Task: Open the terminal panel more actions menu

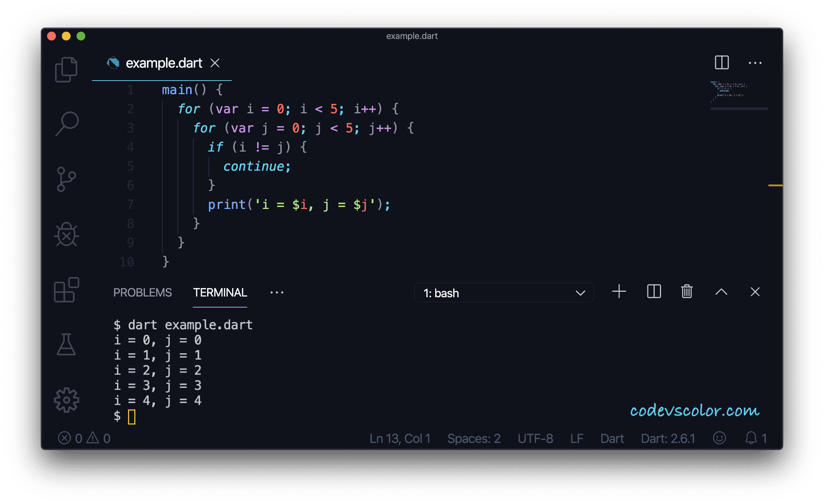Action: (x=277, y=292)
